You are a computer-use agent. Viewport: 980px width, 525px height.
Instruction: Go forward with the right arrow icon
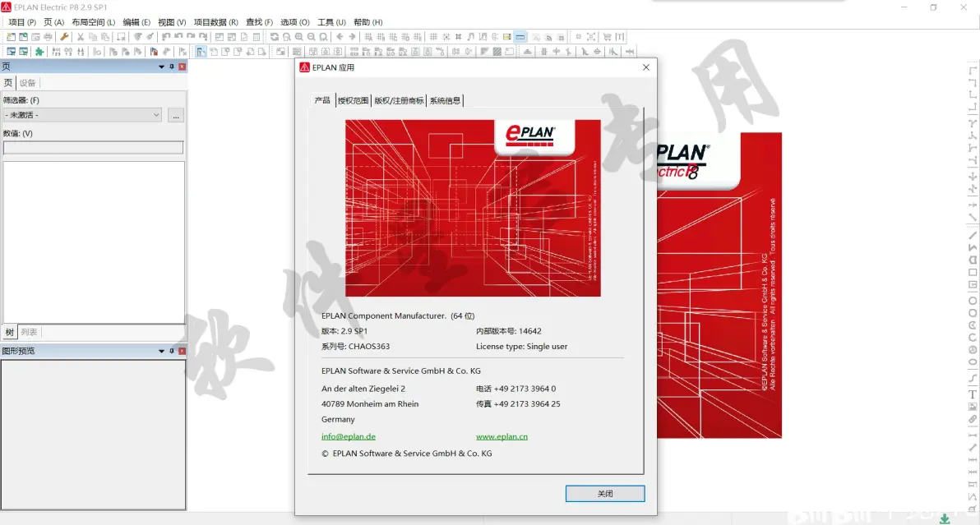[353, 37]
